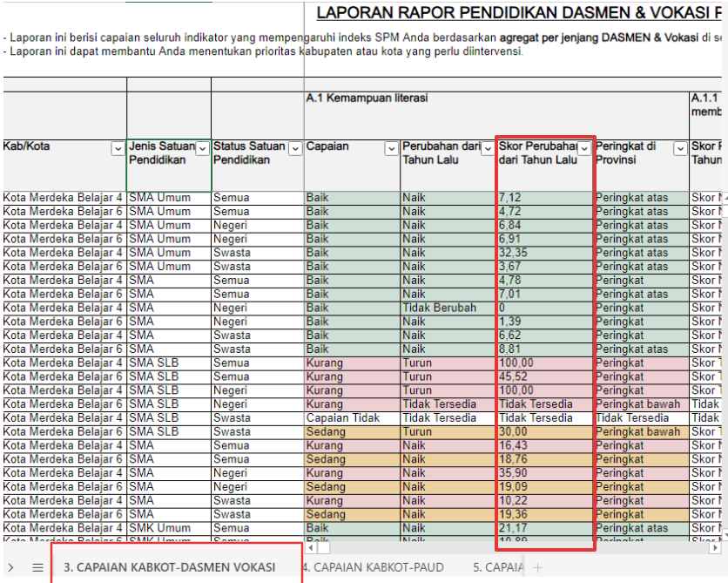Select the Negeri cell in the 35,90 row
Image resolution: width=728 pixels, height=583 pixels.
[x=258, y=473]
